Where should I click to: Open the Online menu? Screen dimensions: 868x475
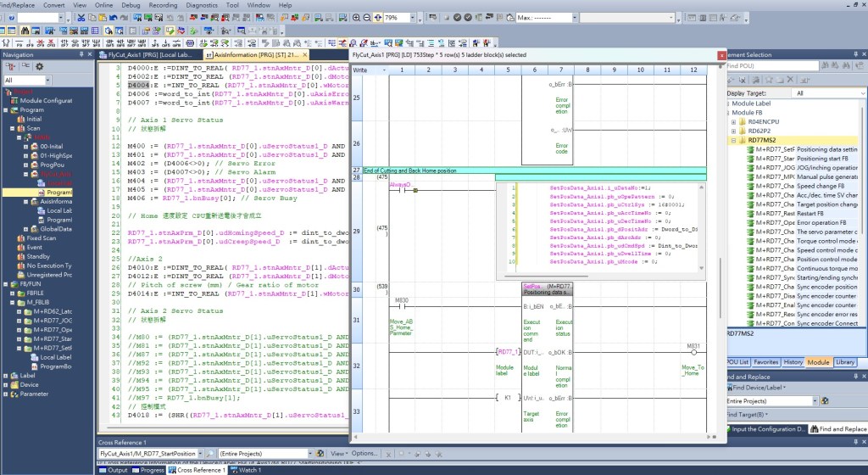click(x=103, y=5)
